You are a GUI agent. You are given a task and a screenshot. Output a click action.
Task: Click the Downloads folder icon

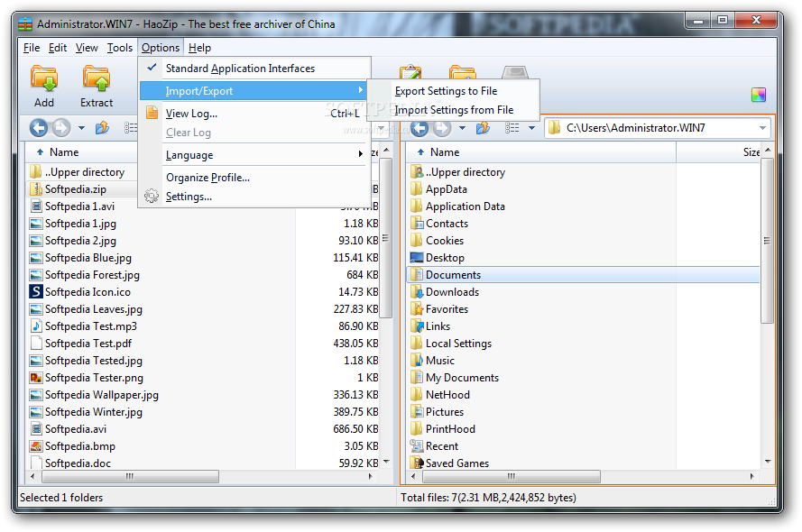[x=417, y=292]
